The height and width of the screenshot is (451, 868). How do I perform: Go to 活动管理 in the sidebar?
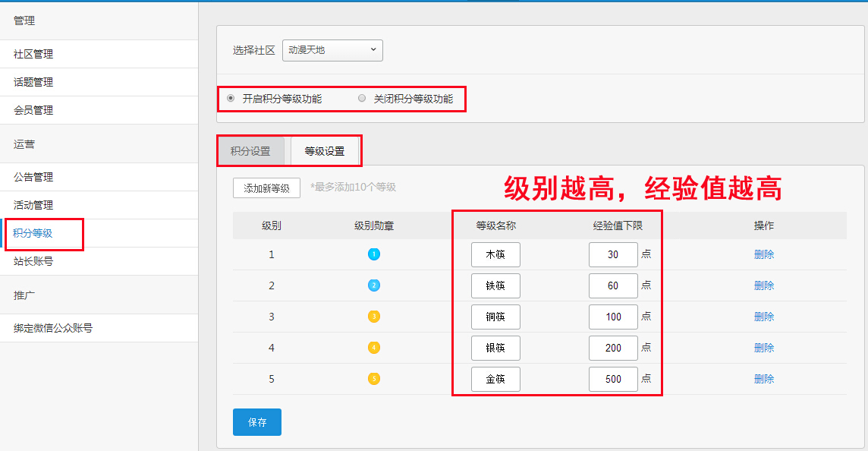click(33, 205)
